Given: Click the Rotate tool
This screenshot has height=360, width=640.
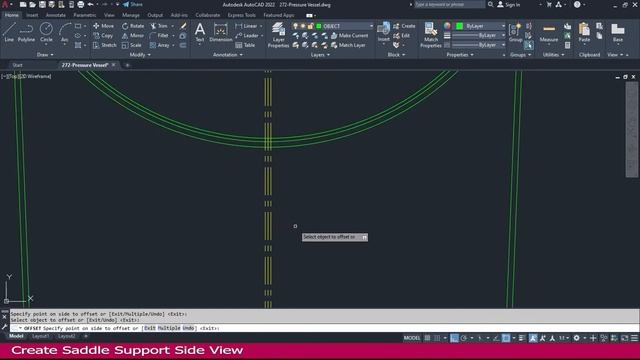Looking at the screenshot, I should pos(133,26).
